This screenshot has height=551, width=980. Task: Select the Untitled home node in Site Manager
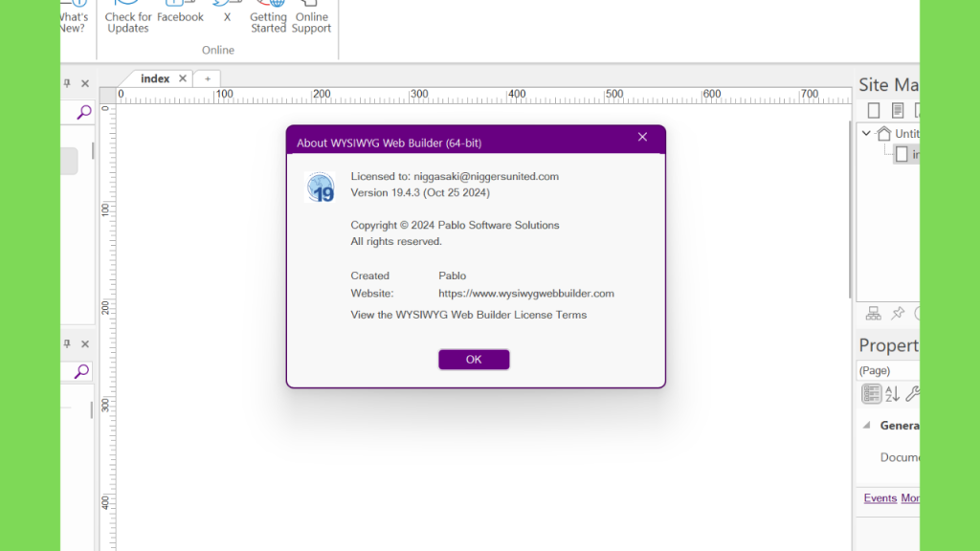pos(898,134)
